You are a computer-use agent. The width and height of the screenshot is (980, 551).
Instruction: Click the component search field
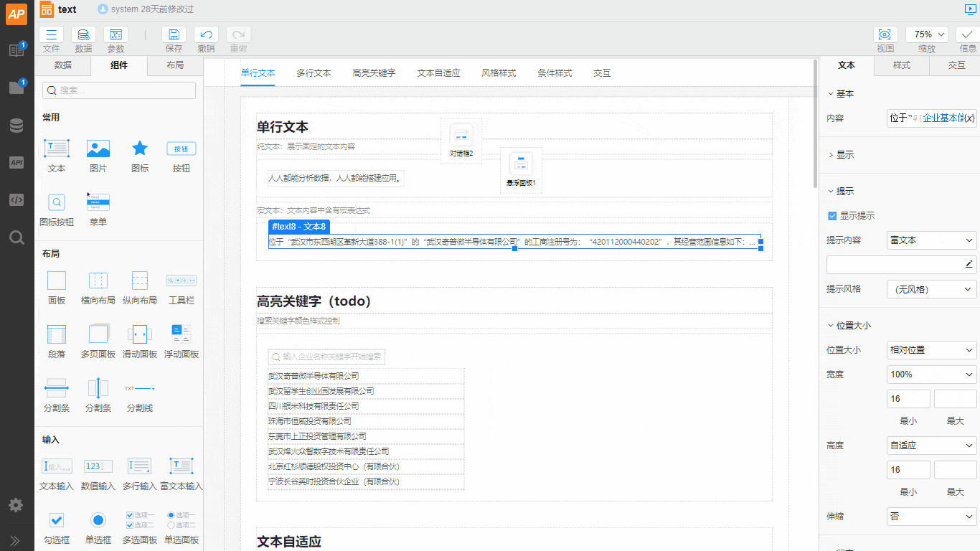119,90
